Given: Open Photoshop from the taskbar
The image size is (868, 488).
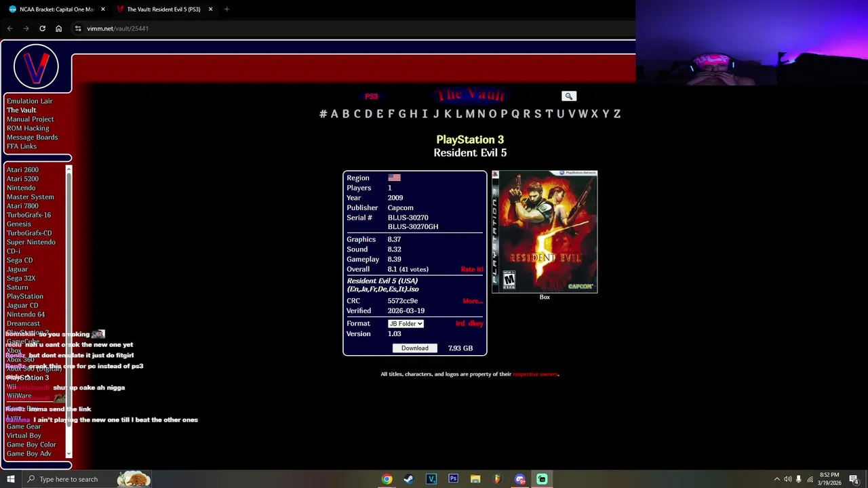Looking at the screenshot, I should point(453,479).
